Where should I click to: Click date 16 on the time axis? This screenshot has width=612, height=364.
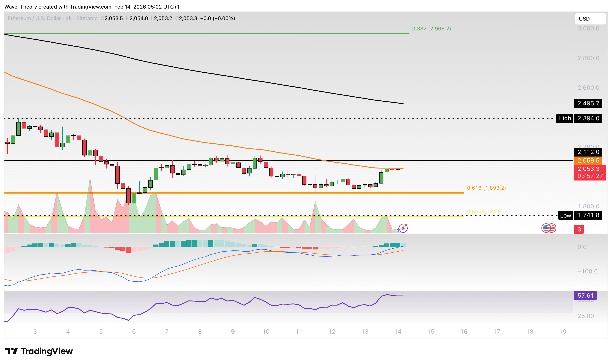point(463,332)
